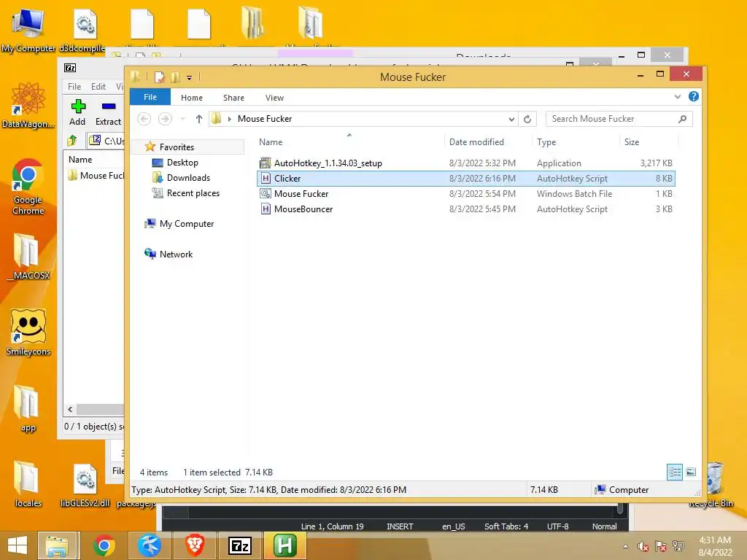Go back with the Back arrow
The width and height of the screenshot is (747, 560).
144,119
